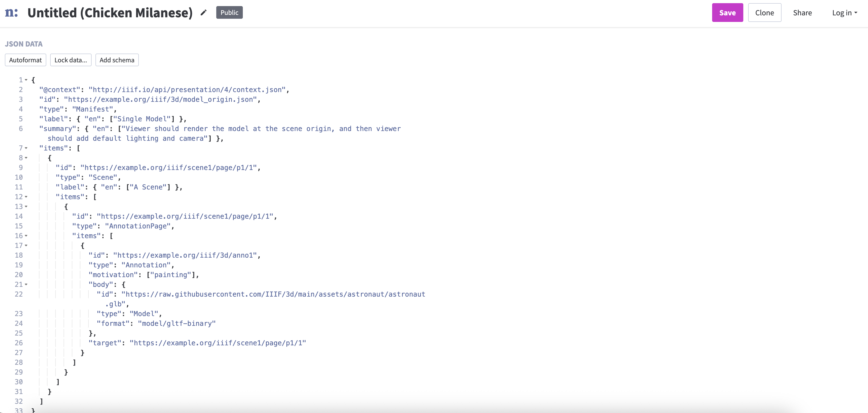Collapse the AnnotationPage items at line 16
Viewport: 868px width, 413px height.
(26, 236)
